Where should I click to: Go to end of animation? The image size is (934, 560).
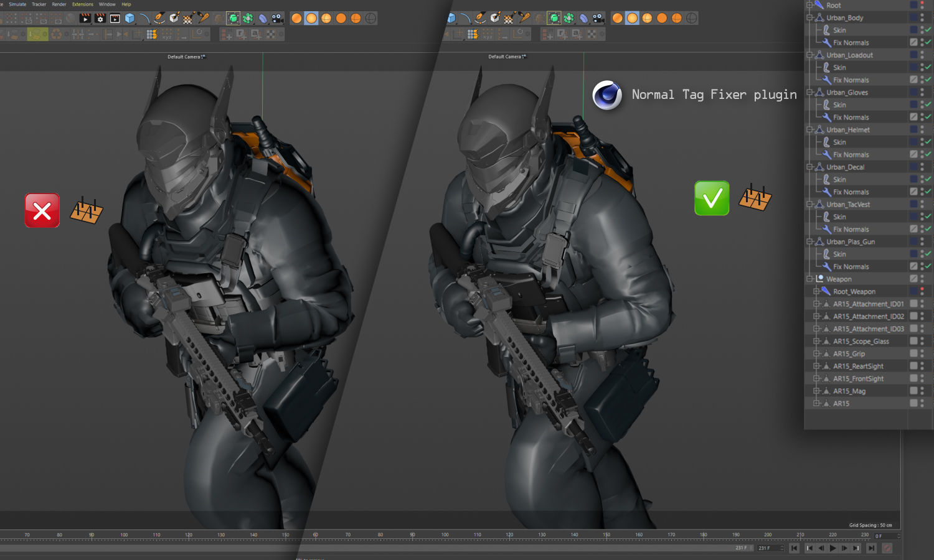[871, 548]
